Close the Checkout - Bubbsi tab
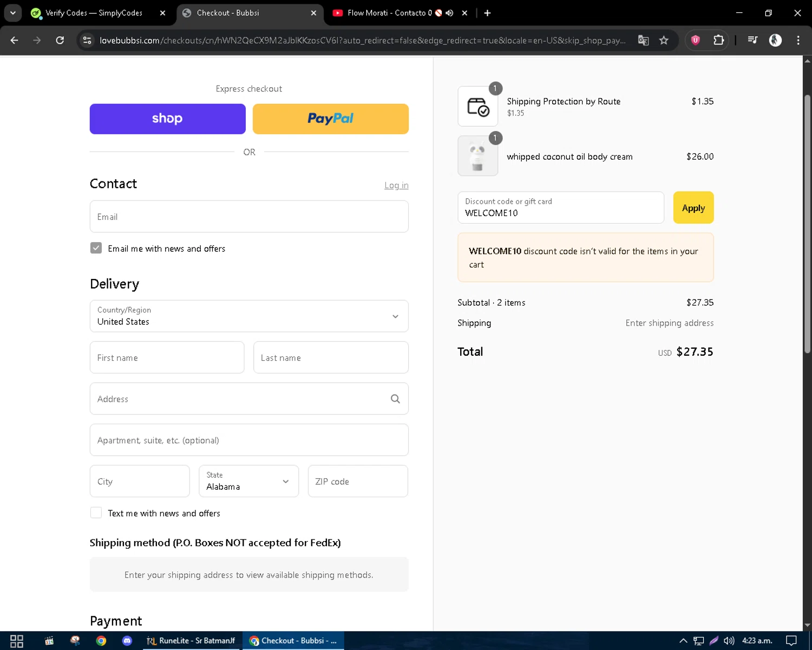This screenshot has height=650, width=812. click(x=313, y=13)
